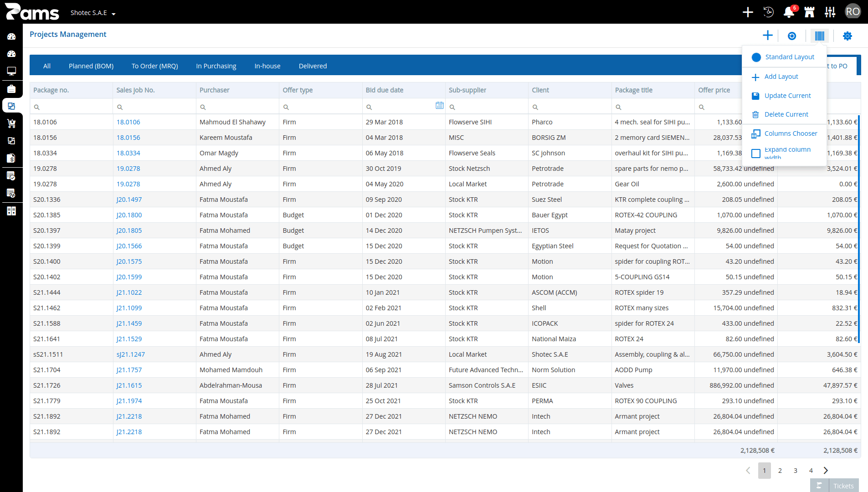This screenshot has height=492, width=868.
Task: Open the Shotec S.A.E company dropdown
Action: 93,13
